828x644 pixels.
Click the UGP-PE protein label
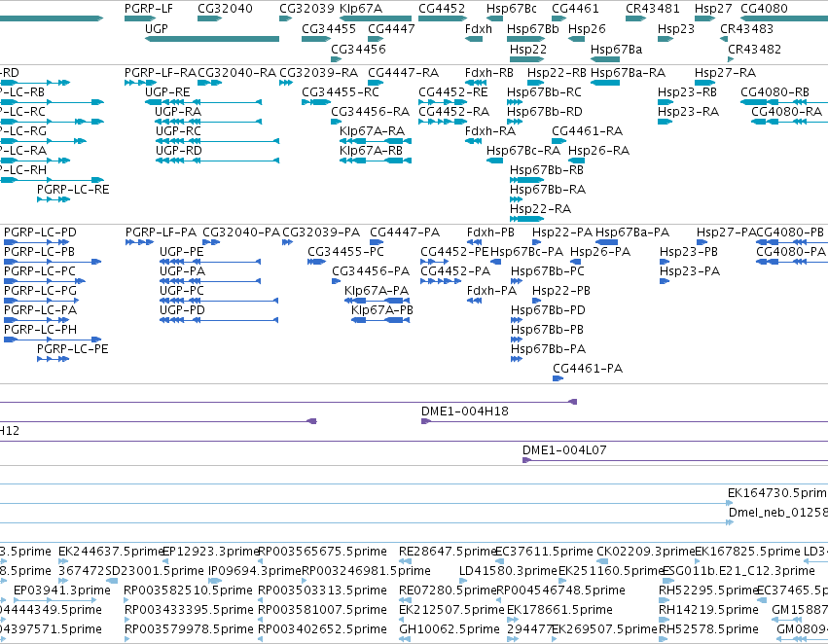coord(182,252)
